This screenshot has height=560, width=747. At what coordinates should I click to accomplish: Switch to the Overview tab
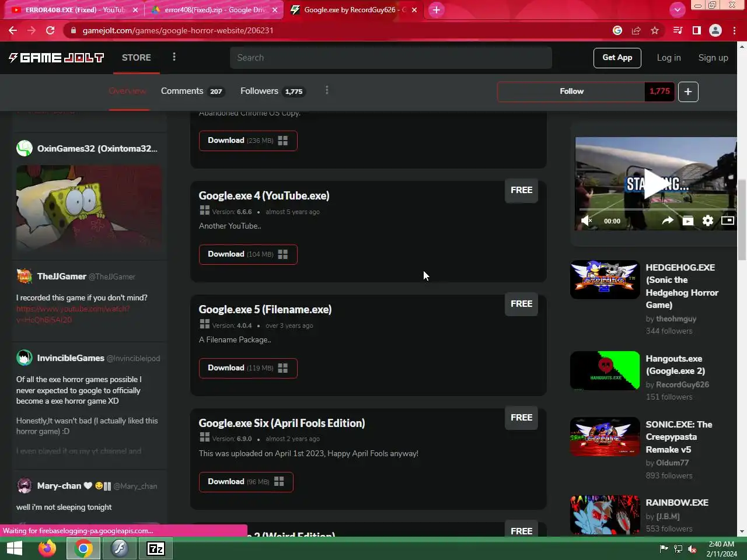click(x=127, y=91)
